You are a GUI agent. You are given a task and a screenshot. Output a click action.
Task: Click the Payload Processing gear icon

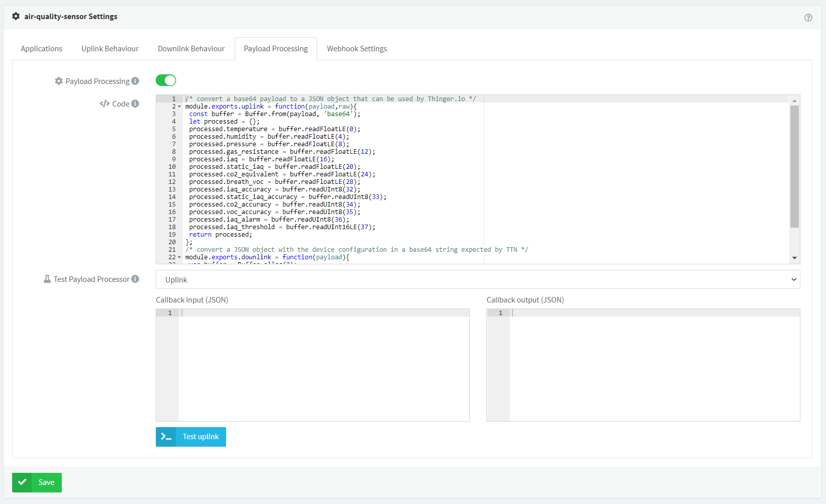(x=59, y=80)
